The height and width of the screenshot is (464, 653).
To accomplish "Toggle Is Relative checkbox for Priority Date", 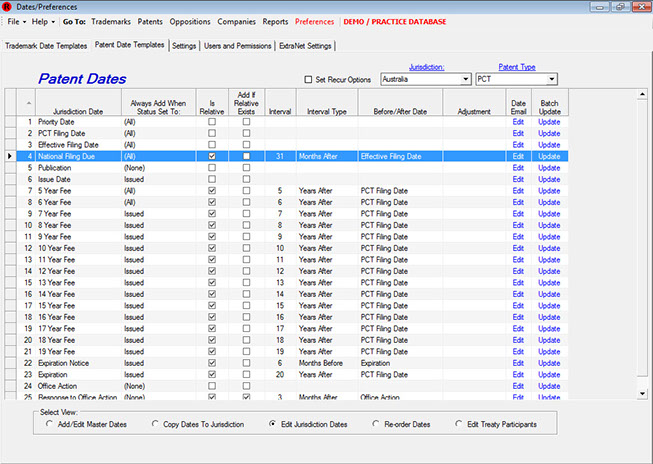I will (x=211, y=122).
